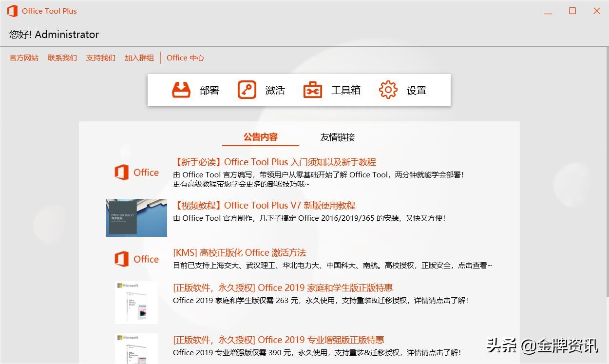The image size is (609, 364).
Task: Open the KMS 高校正版化 Office 激活方法 title
Action: pos(239,253)
